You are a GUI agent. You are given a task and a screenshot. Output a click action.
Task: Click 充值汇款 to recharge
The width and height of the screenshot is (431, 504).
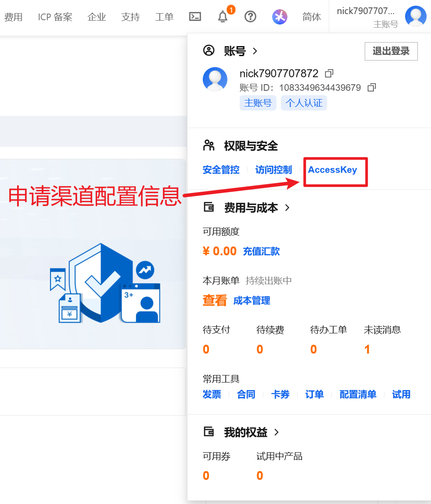click(x=261, y=251)
